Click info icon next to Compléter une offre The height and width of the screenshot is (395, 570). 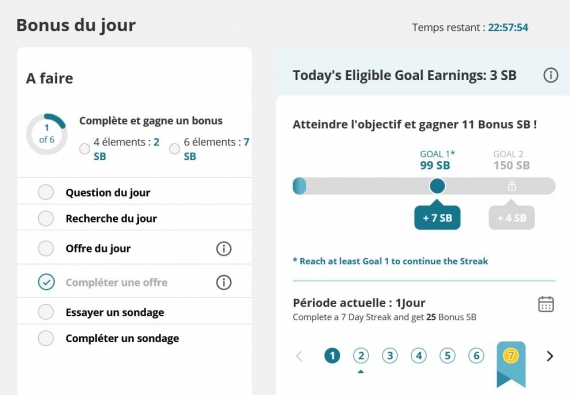[x=224, y=282]
